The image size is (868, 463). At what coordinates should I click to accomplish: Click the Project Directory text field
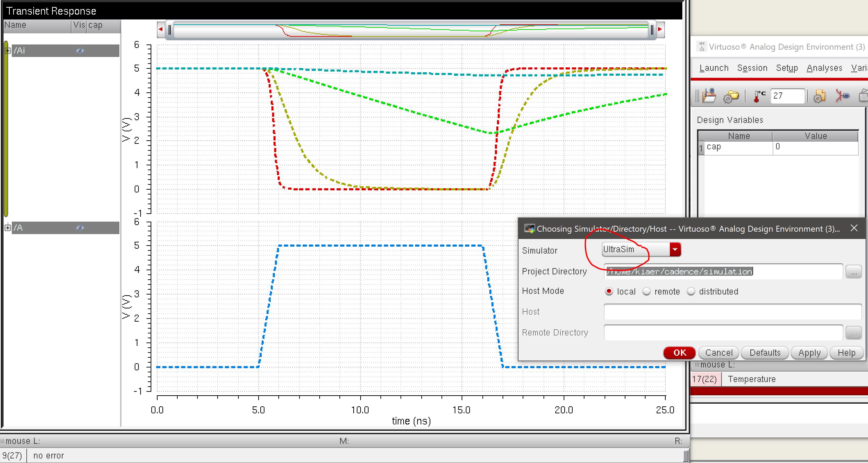coord(723,271)
